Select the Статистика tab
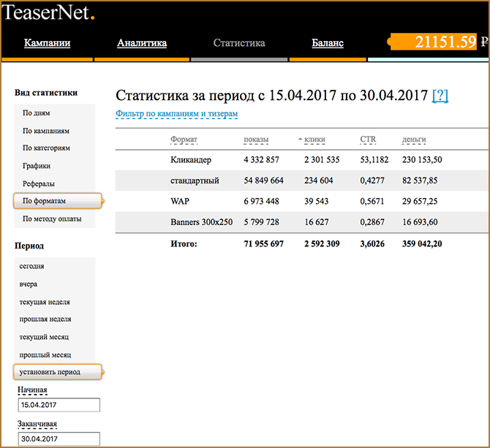 (x=239, y=43)
